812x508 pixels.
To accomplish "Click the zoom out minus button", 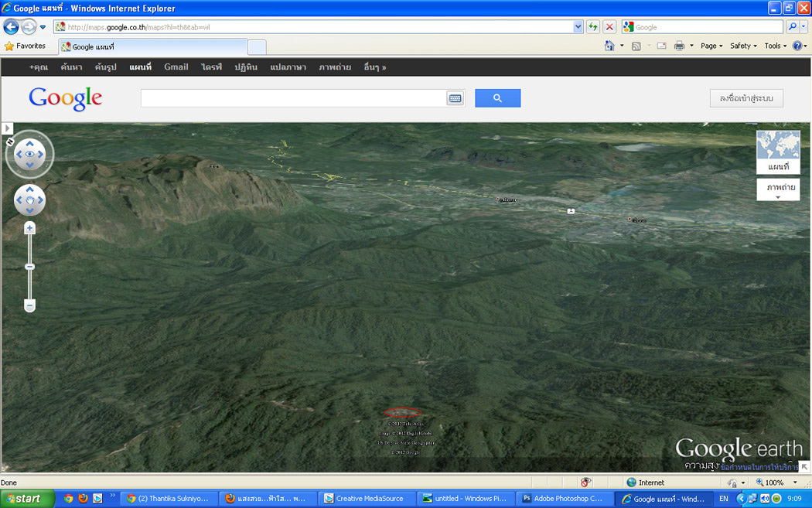I will [29, 306].
